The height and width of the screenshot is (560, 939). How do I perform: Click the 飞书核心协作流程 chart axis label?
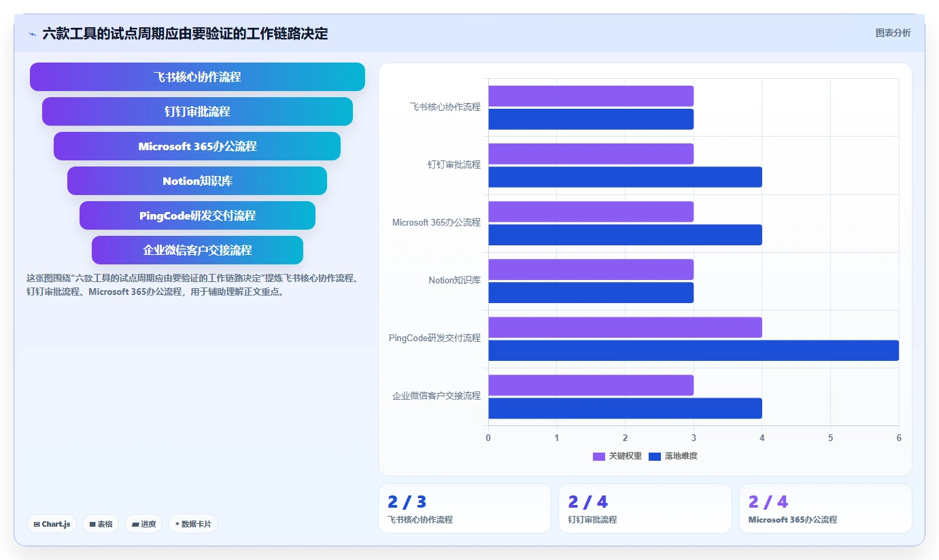[445, 107]
